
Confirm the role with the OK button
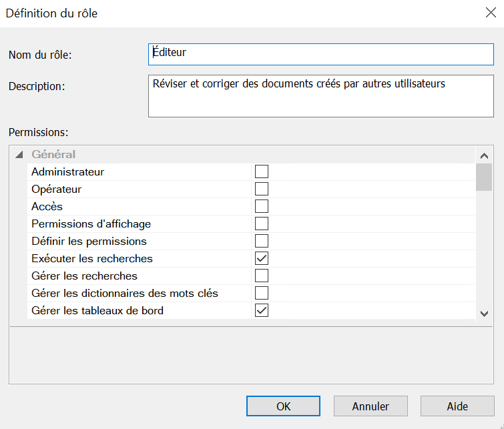(283, 406)
